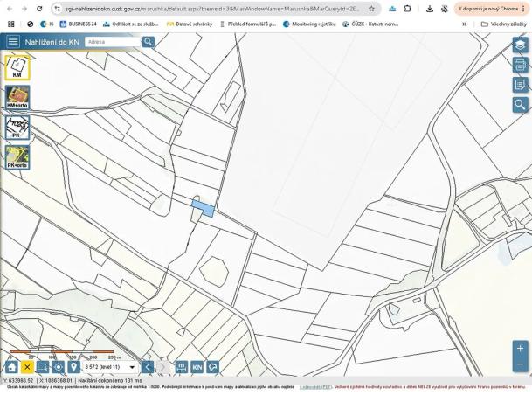Select the measure distance tool
The height and width of the screenshot is (409, 532).
[182, 367]
